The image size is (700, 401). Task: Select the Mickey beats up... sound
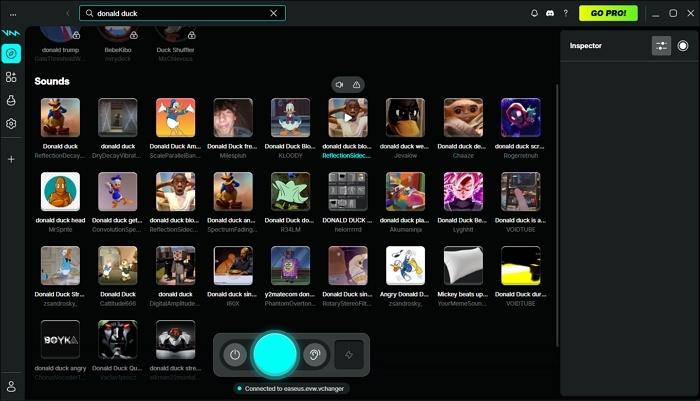(x=463, y=266)
